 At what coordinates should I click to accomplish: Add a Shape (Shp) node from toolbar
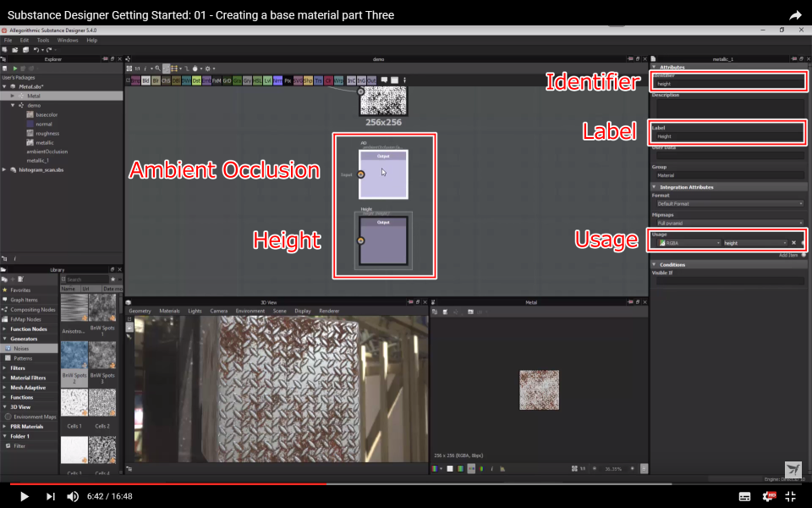(x=308, y=80)
